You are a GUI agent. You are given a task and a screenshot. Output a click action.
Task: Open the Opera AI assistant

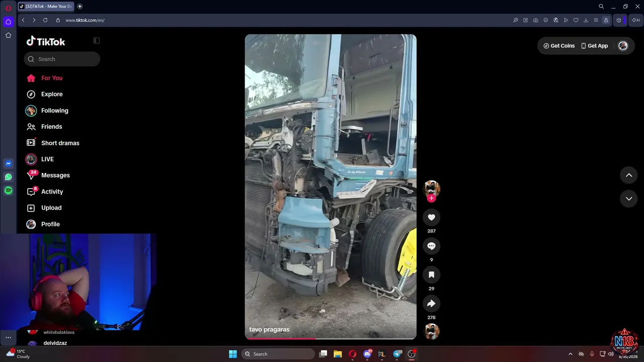point(636,20)
